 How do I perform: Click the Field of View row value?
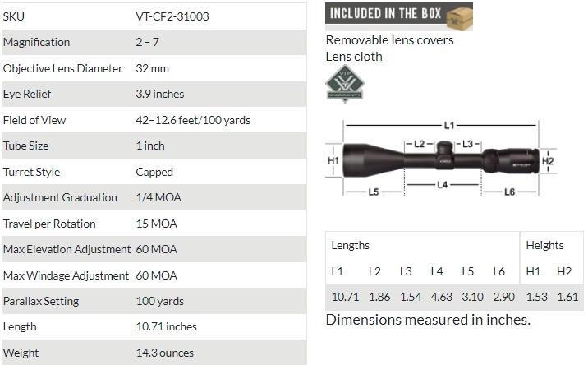(x=193, y=120)
